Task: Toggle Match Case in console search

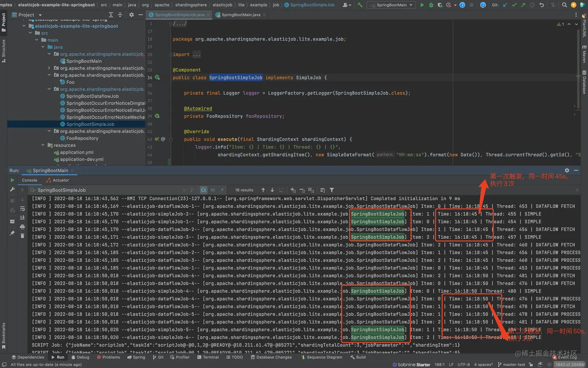Action: [x=203, y=190]
